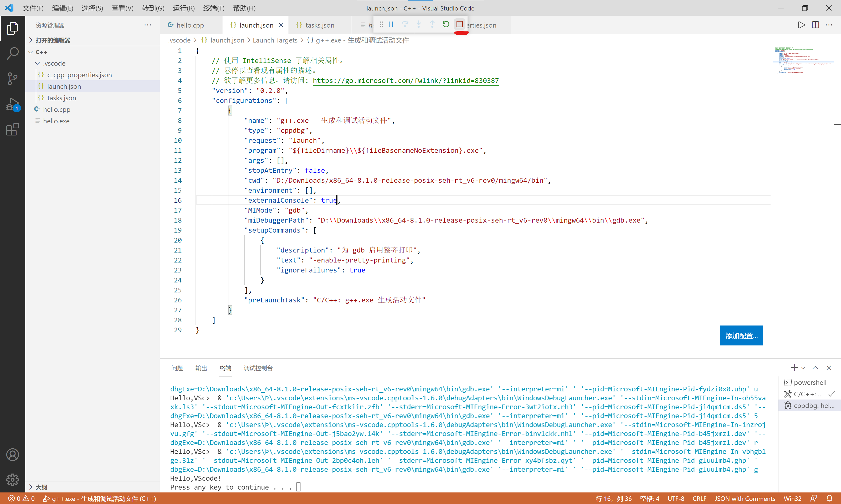Expand the 打开的编辑器 section

pyautogui.click(x=31, y=40)
